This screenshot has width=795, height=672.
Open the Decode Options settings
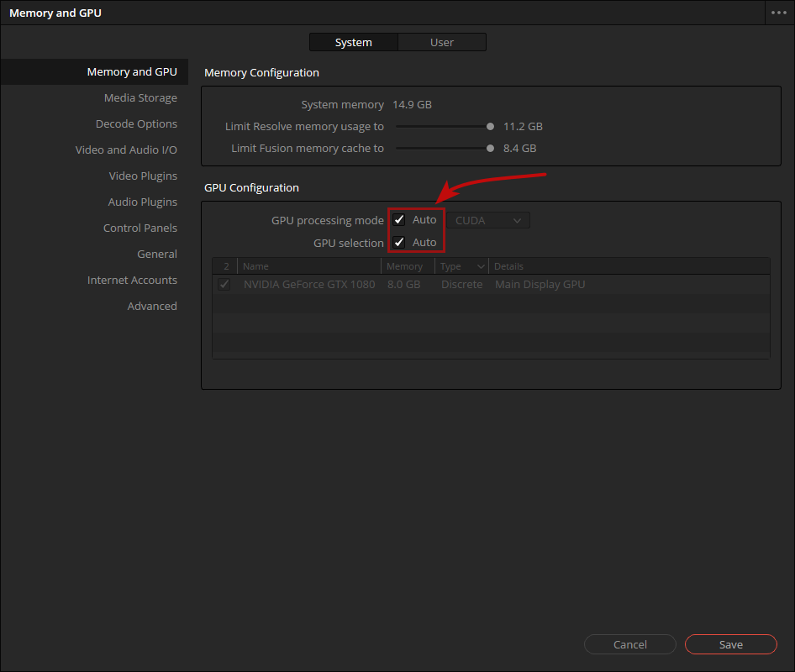[x=136, y=123]
